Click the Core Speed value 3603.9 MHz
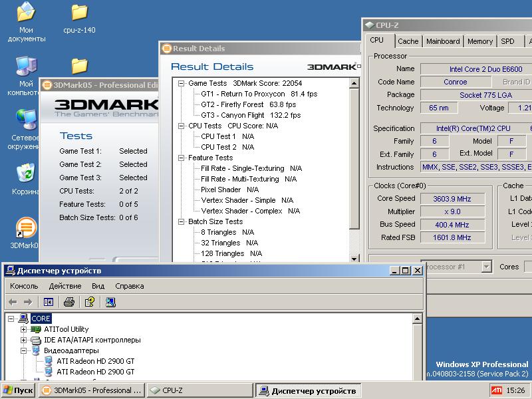This screenshot has width=532, height=399. coord(452,199)
